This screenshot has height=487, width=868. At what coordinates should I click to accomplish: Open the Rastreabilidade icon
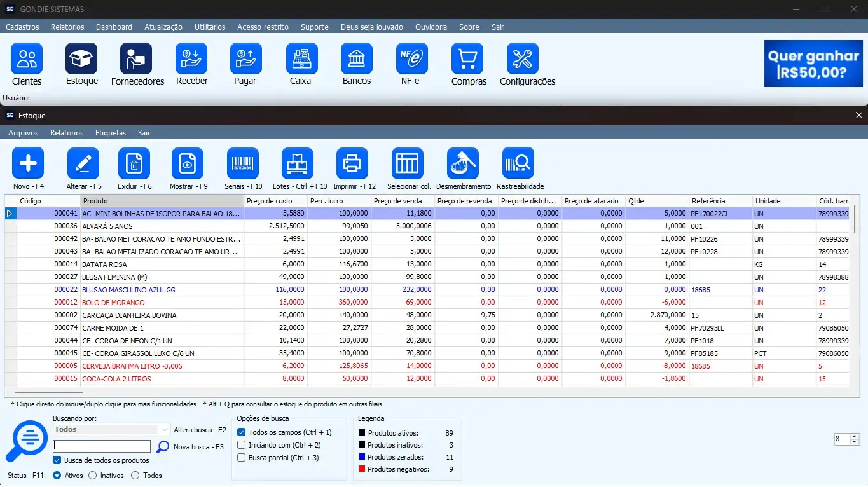519,163
